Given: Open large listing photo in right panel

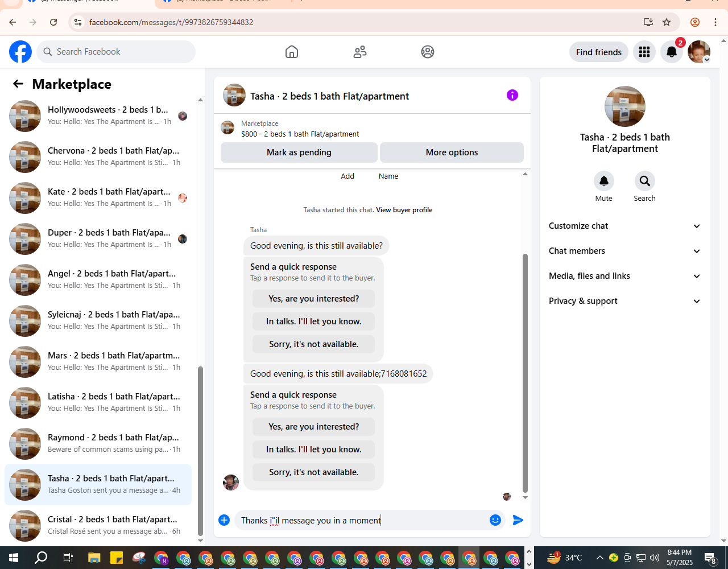Looking at the screenshot, I should (625, 106).
